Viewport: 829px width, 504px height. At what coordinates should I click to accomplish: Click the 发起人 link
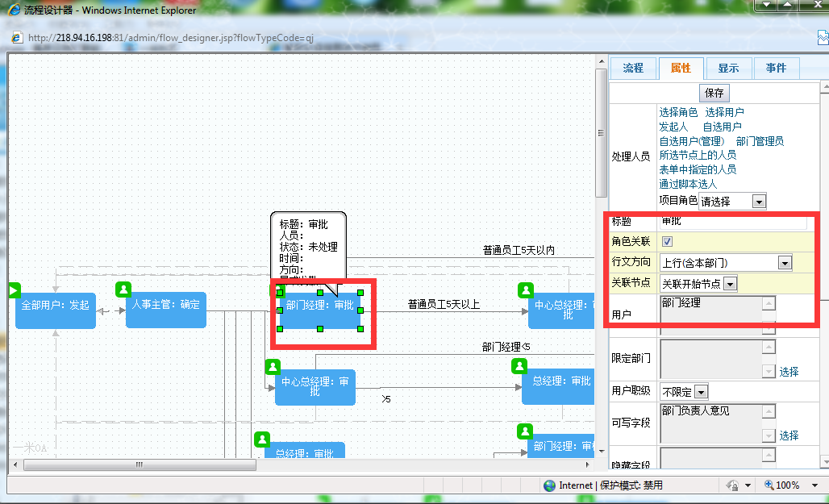click(x=673, y=127)
